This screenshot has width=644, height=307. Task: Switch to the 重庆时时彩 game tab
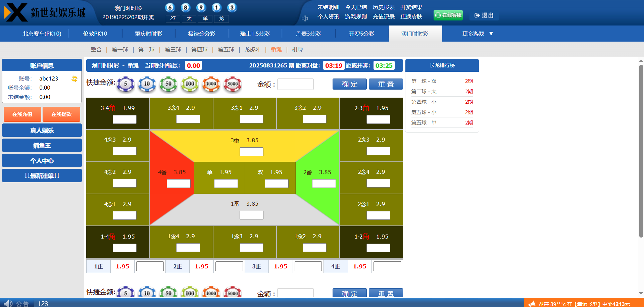coord(148,34)
